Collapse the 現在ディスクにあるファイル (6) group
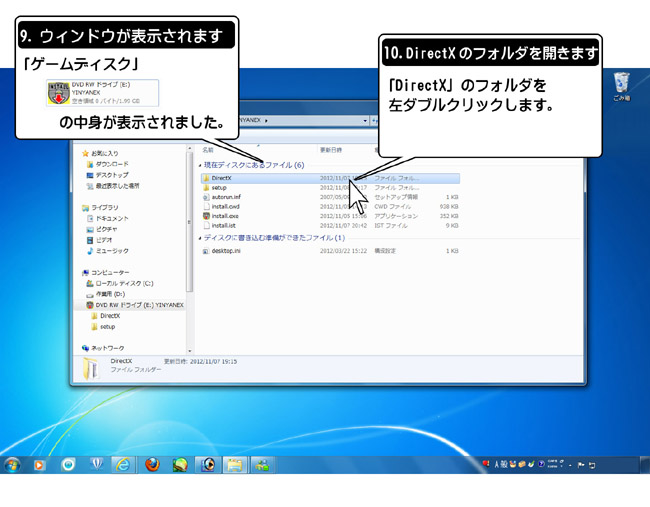Image resolution: width=650 pixels, height=507 pixels. click(x=200, y=165)
